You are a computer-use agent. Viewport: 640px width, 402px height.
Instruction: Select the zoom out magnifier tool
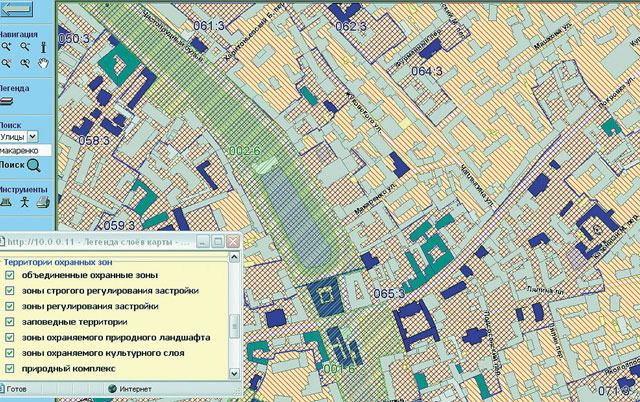coord(25,47)
